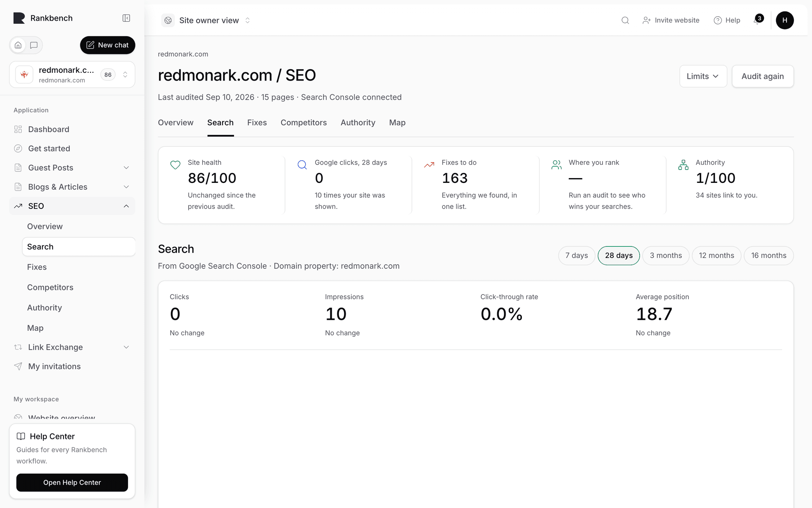Select the 16 months range
This screenshot has height=508, width=812.
pos(769,256)
